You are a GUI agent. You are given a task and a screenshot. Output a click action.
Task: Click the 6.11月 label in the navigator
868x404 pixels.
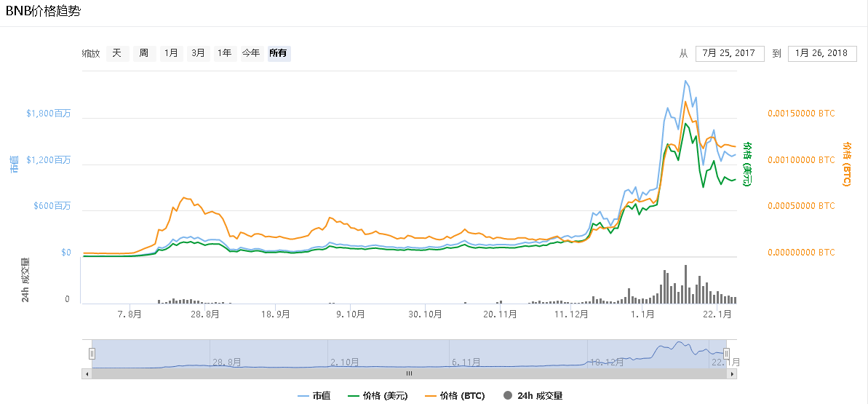[x=466, y=363]
